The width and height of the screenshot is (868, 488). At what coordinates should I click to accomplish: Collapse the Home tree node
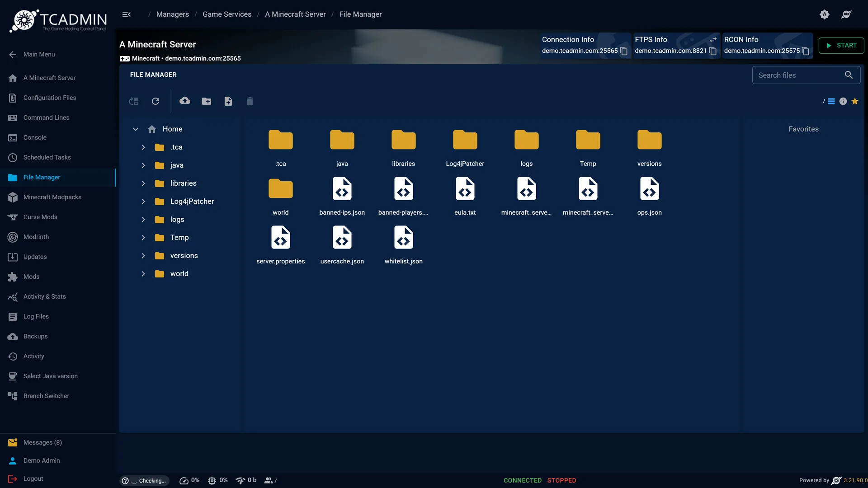[x=135, y=129]
